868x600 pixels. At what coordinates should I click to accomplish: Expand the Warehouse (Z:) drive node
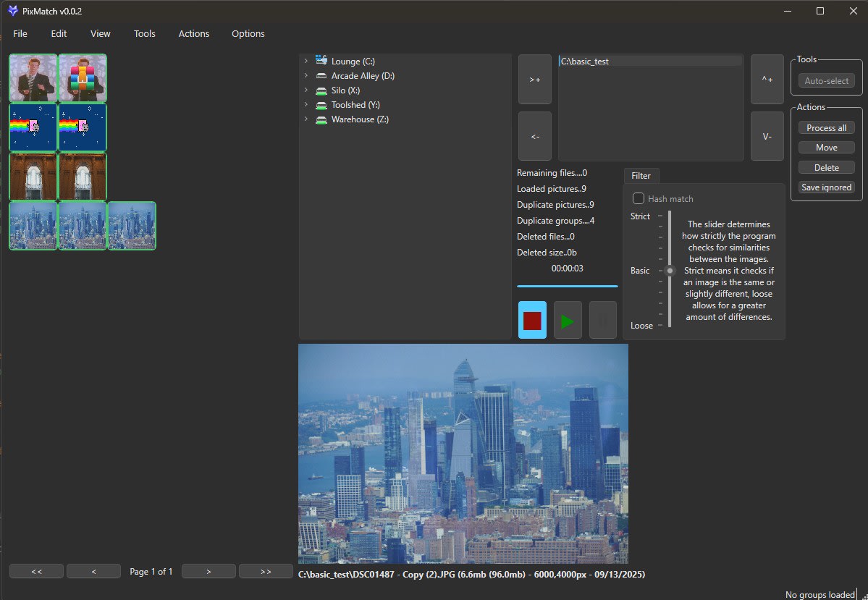(306, 119)
